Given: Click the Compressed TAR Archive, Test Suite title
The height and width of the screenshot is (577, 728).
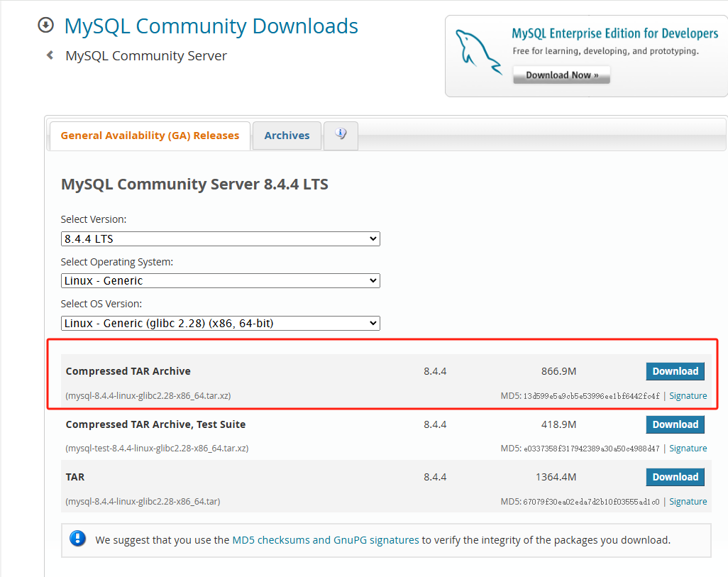Looking at the screenshot, I should click(155, 424).
